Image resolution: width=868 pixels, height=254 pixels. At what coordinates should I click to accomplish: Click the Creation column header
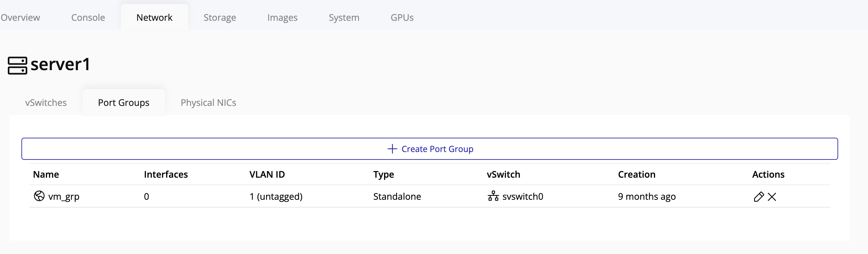click(x=637, y=174)
